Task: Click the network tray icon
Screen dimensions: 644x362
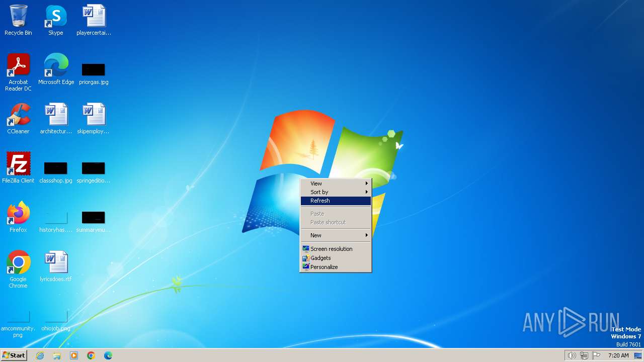Action: point(584,355)
